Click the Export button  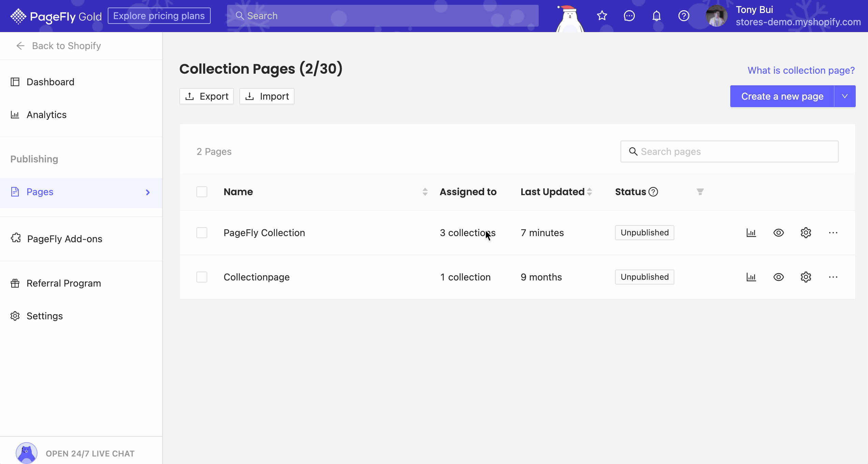[207, 96]
